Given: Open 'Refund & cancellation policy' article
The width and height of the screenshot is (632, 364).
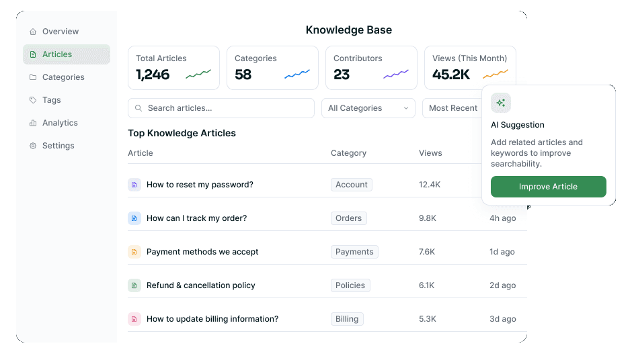Looking at the screenshot, I should (x=201, y=285).
